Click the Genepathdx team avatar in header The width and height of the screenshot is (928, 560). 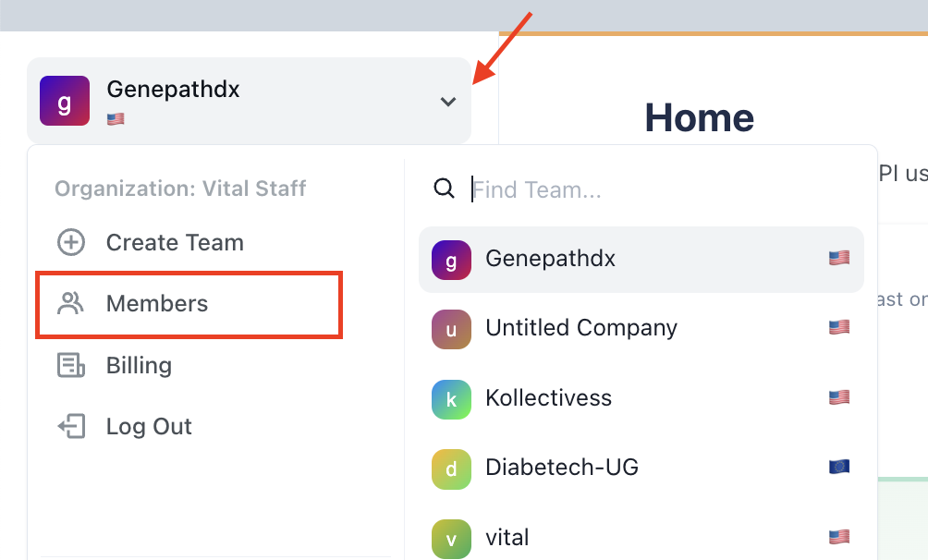[65, 101]
